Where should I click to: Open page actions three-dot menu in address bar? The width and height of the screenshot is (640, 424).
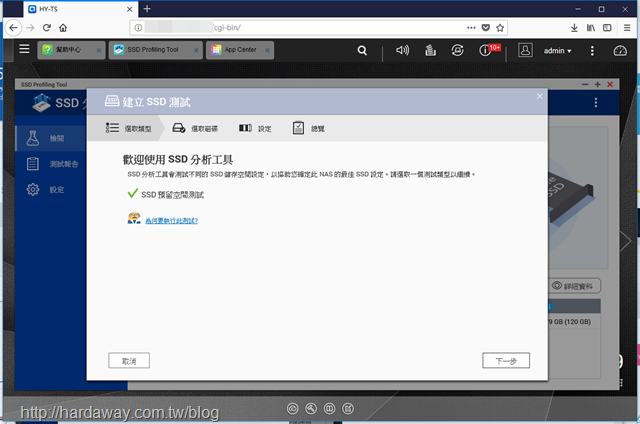[471, 28]
